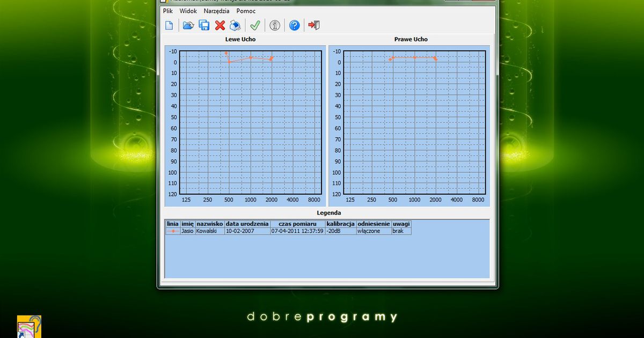Open the Pomoc menu

point(245,11)
